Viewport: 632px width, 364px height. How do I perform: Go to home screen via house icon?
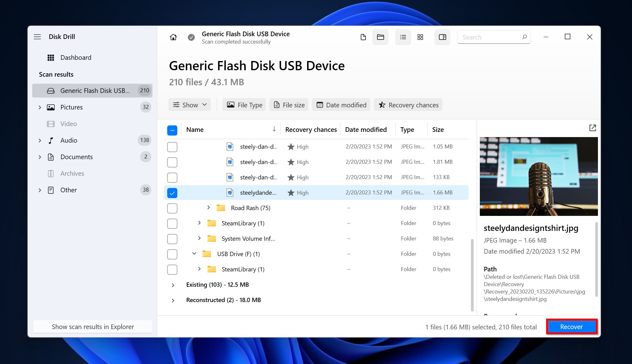173,37
